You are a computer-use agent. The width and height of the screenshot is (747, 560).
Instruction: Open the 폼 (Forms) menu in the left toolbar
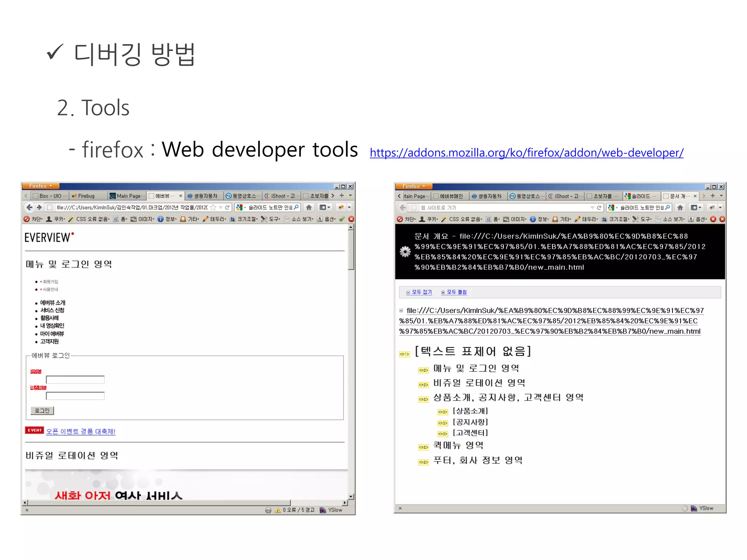[120, 219]
